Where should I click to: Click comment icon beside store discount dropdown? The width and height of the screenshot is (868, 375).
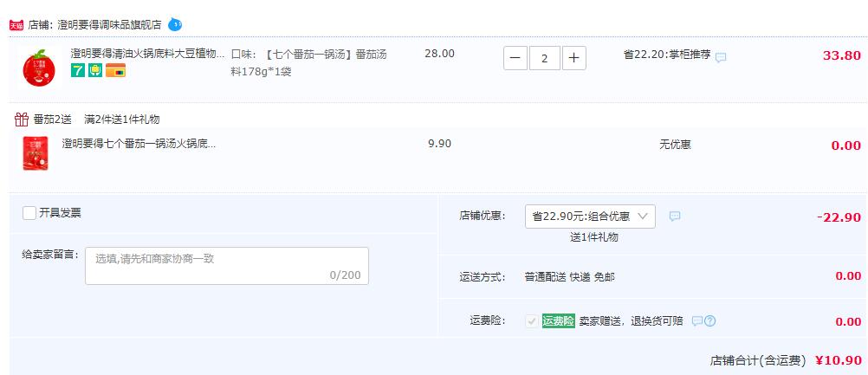tap(675, 217)
